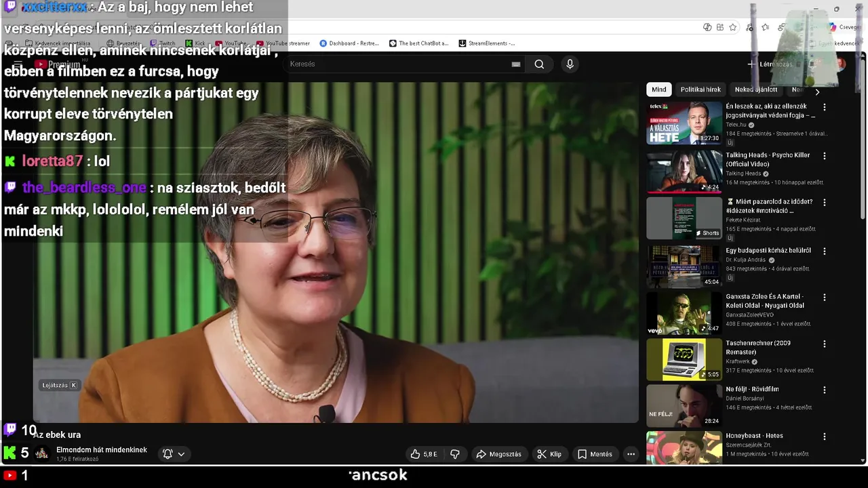Select the Neked ajánlott filter chip
This screenshot has height=488, width=868.
point(756,89)
